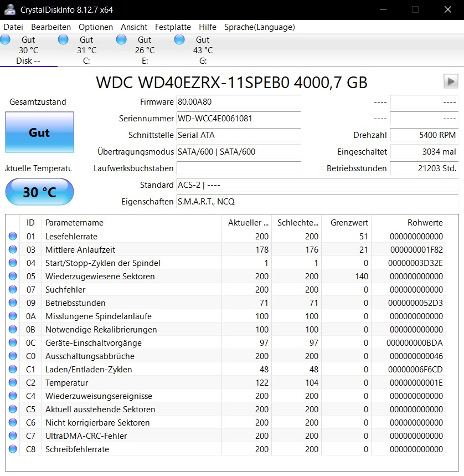Image resolution: width=464 pixels, height=476 pixels.
Task: Click the status dot of Lesefehlerrate row
Action: [x=13, y=236]
